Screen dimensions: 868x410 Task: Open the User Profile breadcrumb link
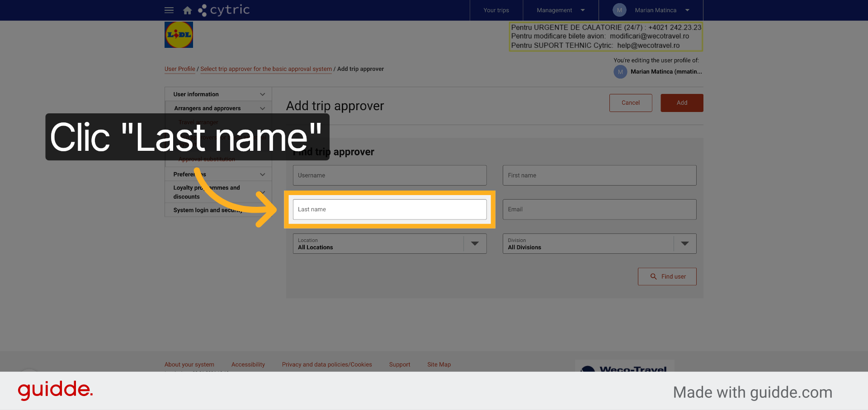pos(180,69)
